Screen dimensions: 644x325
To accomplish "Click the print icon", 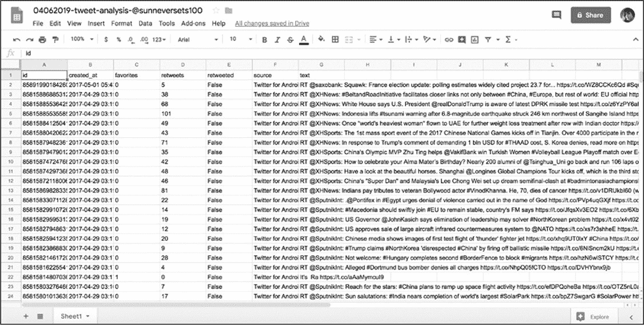I will [x=42, y=39].
